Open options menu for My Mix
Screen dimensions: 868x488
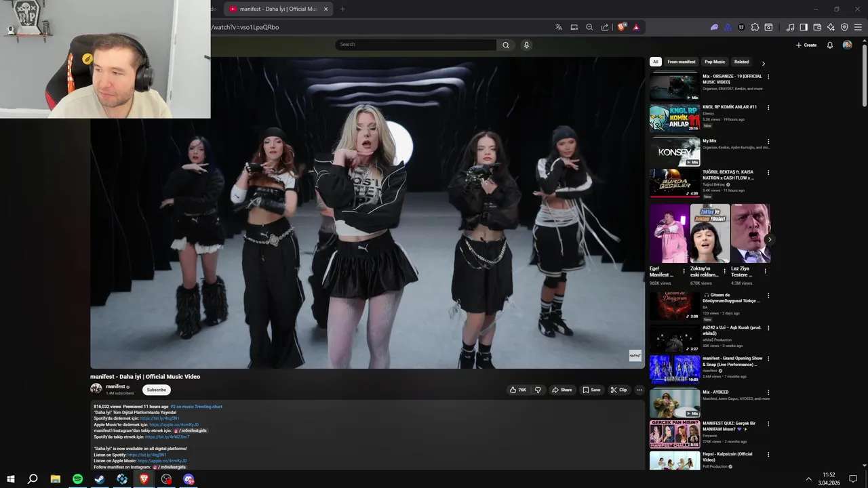[x=768, y=142]
